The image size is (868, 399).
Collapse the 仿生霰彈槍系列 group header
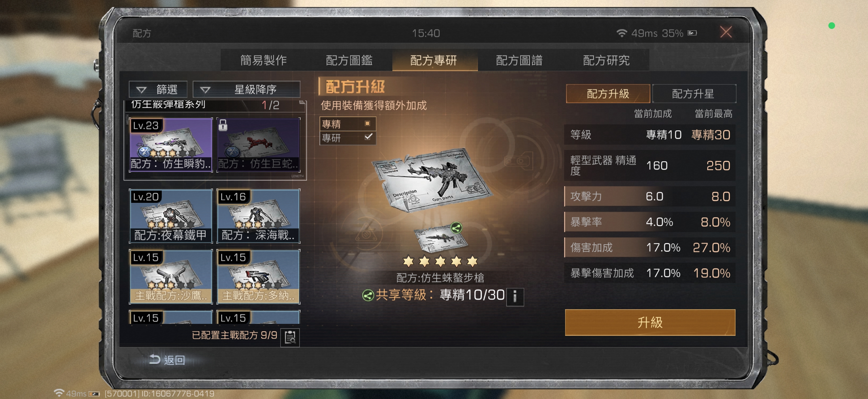coord(215,105)
